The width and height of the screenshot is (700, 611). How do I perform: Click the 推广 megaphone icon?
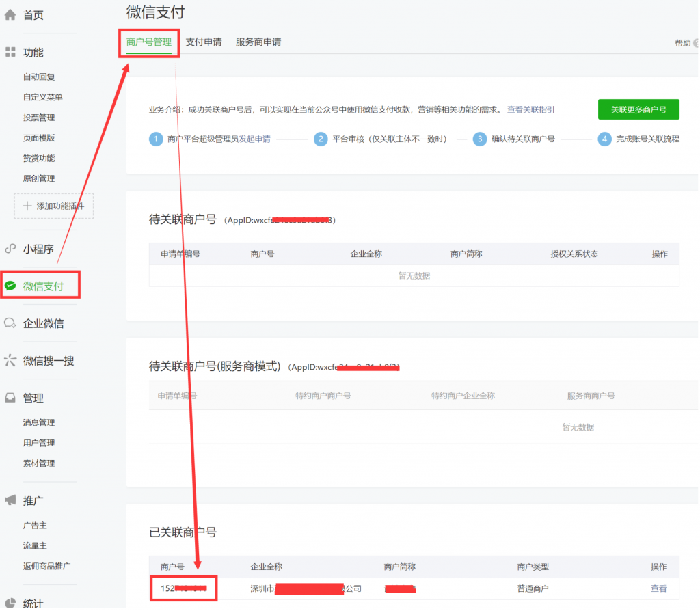click(10, 500)
